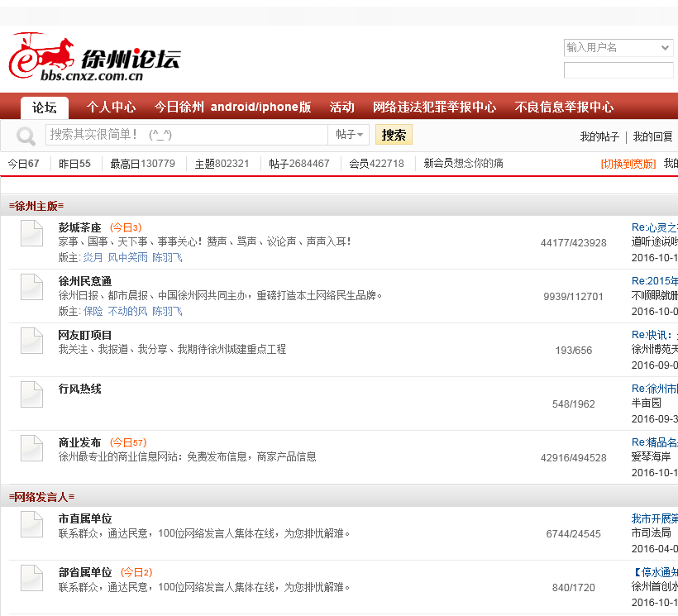Open moderator 炎月 profile in 彭城茶座
Viewport: 678px width, 616px height.
tap(93, 258)
